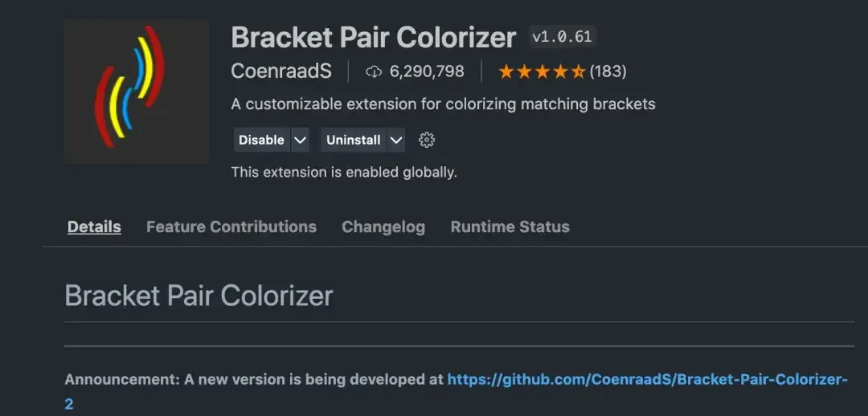Click the 6,290,798 install count

427,71
